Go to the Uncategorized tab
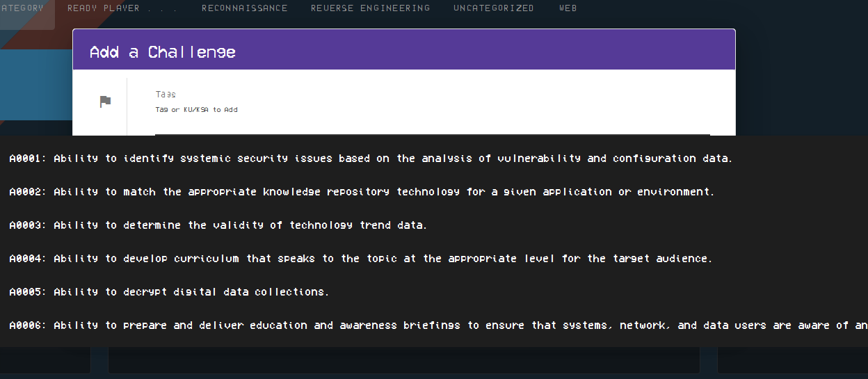Image resolution: width=868 pixels, height=379 pixels. [493, 8]
